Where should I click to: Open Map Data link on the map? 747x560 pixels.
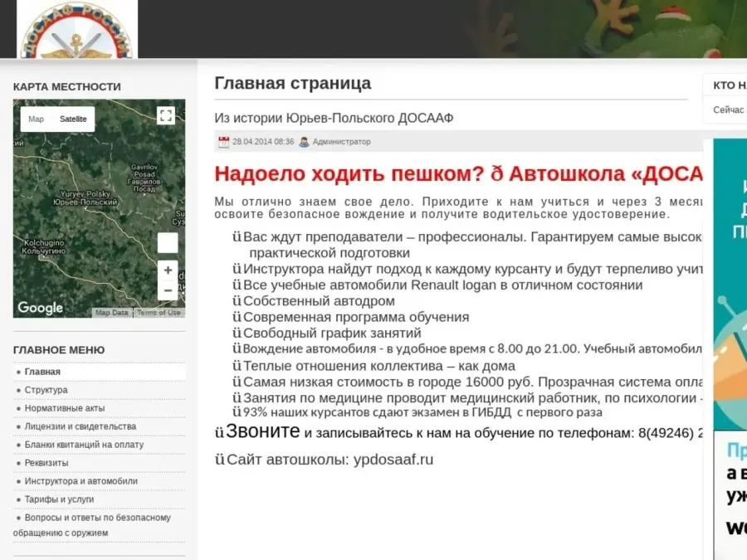[111, 313]
